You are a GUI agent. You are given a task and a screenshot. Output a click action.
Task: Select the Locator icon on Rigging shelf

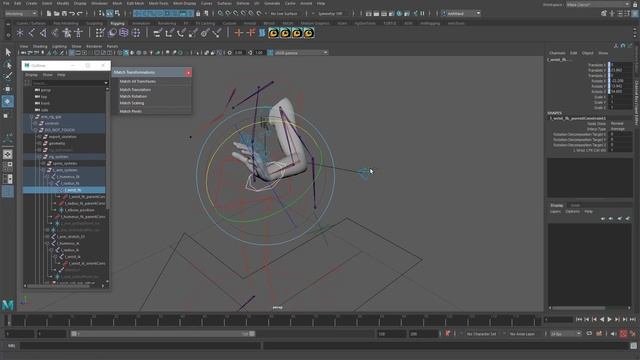point(20,33)
